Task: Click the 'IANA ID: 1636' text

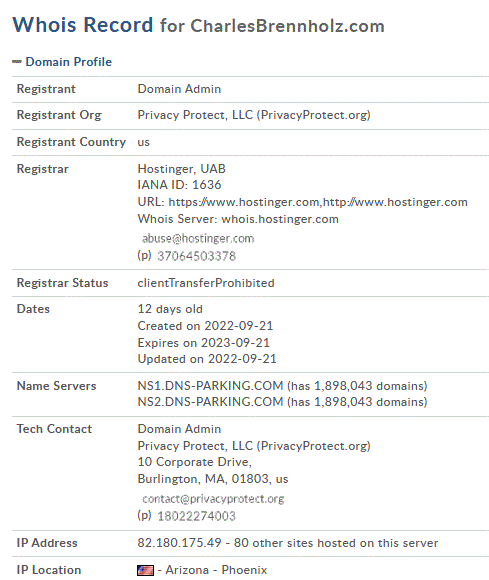Action: (x=179, y=185)
